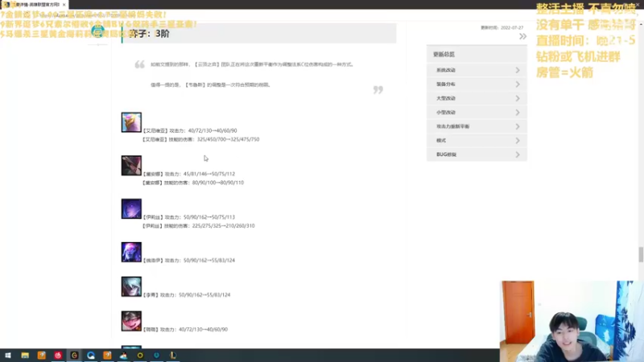
Task: Click the teal round icon beside the heading
Action: click(x=97, y=31)
